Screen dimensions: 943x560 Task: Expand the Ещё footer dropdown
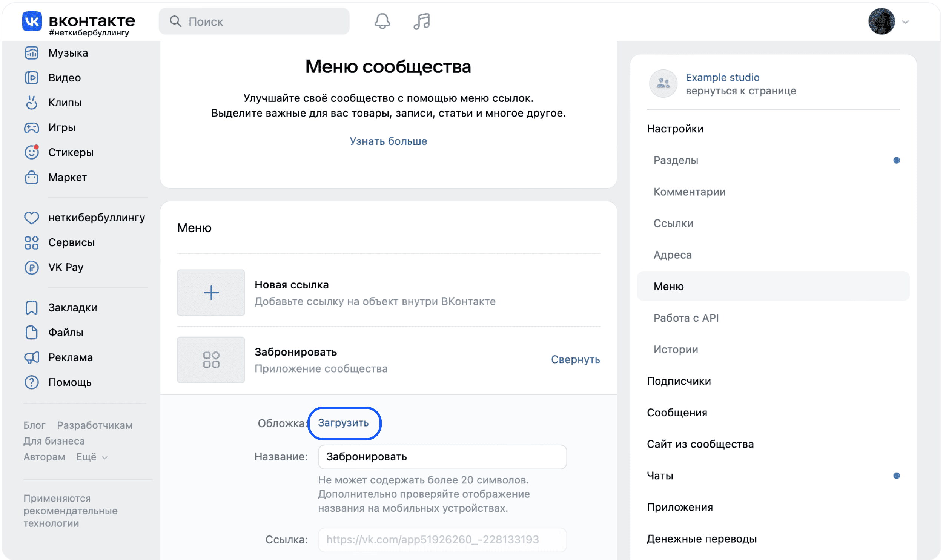(x=92, y=457)
